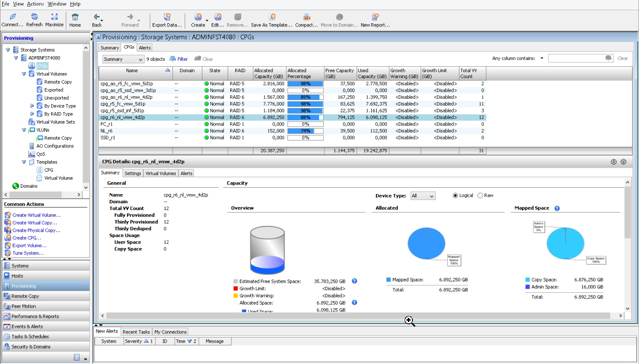Click the Save As Template icon

point(271,17)
